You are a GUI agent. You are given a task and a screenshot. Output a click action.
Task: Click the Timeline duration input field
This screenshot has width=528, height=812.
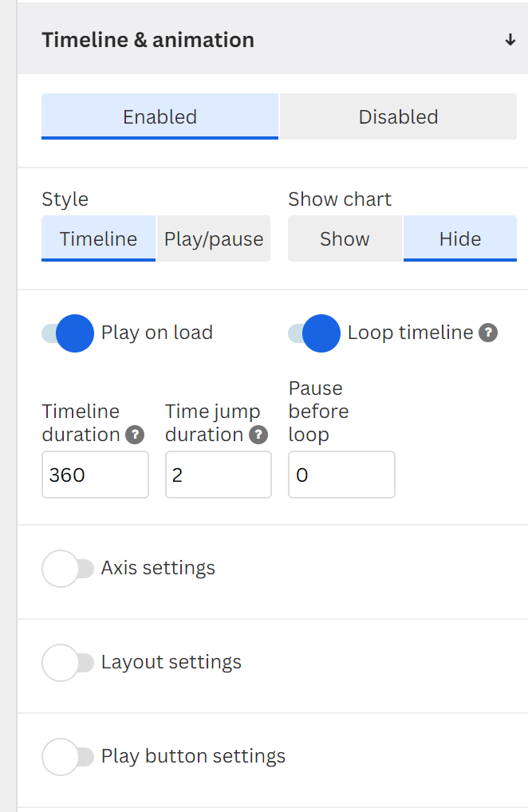click(95, 475)
